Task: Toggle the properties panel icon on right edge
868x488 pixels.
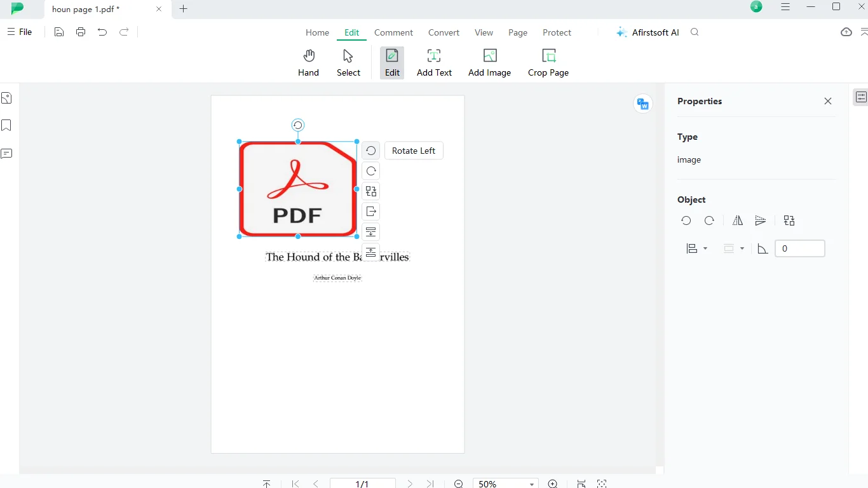Action: pyautogui.click(x=861, y=97)
